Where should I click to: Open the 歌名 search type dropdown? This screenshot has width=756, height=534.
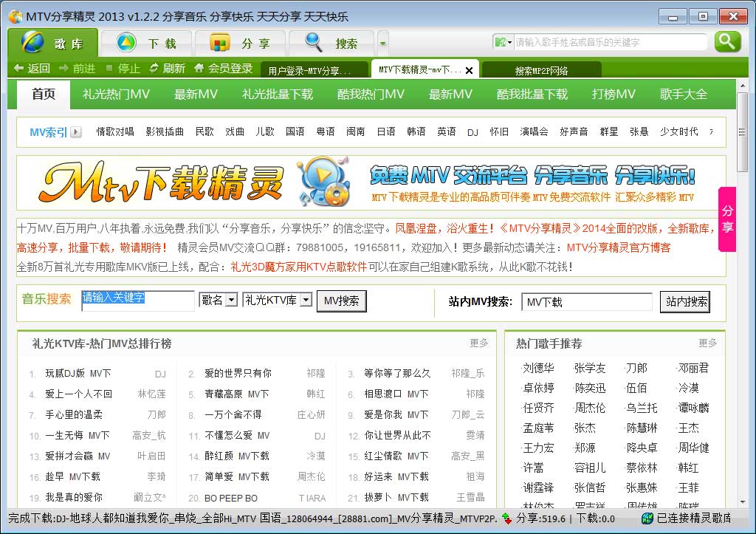(231, 300)
